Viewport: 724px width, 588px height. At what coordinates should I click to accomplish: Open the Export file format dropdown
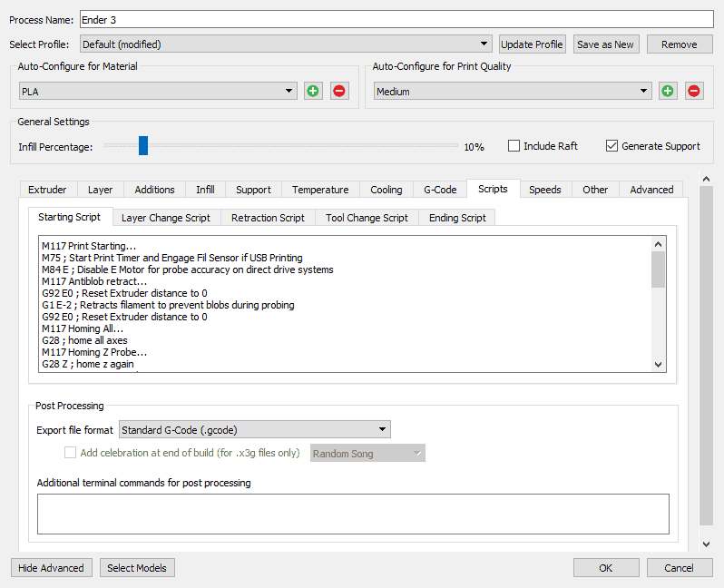click(255, 429)
